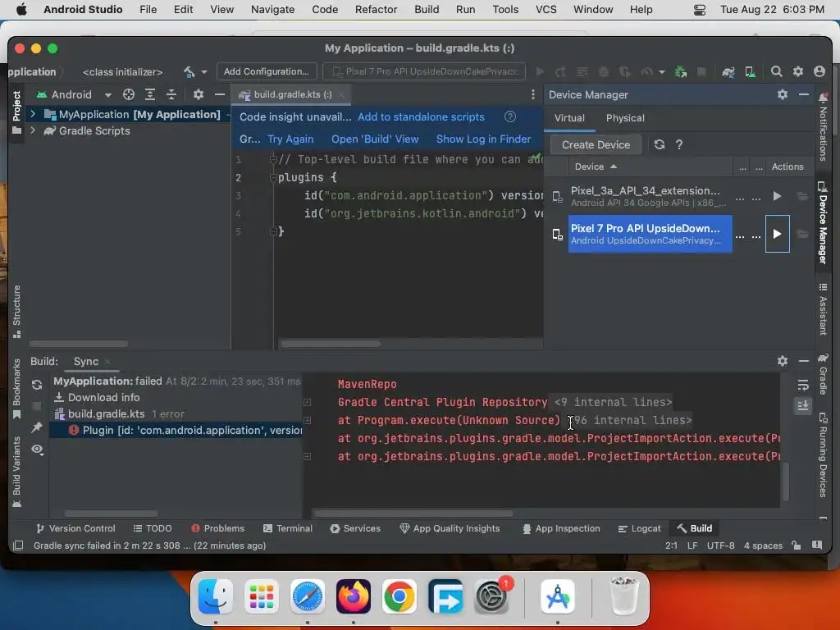The height and width of the screenshot is (630, 840).
Task: Expand Gradle Scripts tree node
Action: (33, 130)
